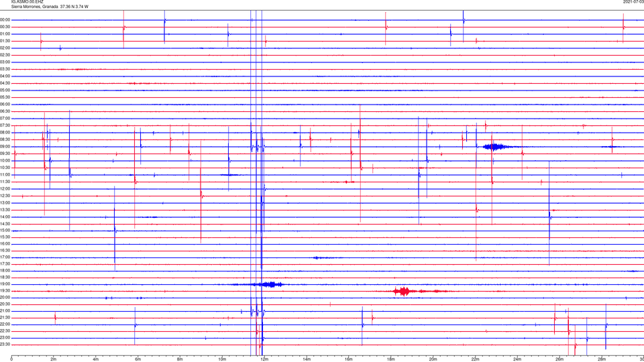Click the 24m tick label on time axis
Screen dimensions: 644x362
click(x=517, y=359)
